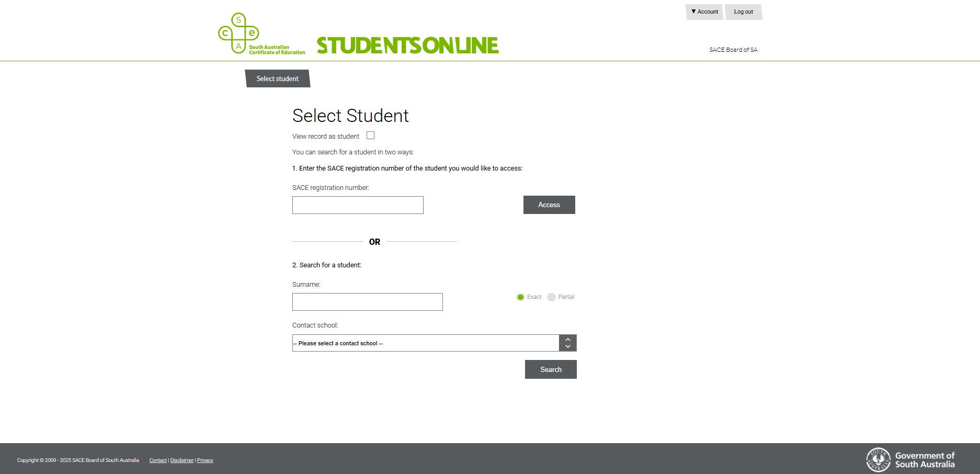Click the SACE clover logo icon
The image size is (980, 474).
tap(238, 33)
